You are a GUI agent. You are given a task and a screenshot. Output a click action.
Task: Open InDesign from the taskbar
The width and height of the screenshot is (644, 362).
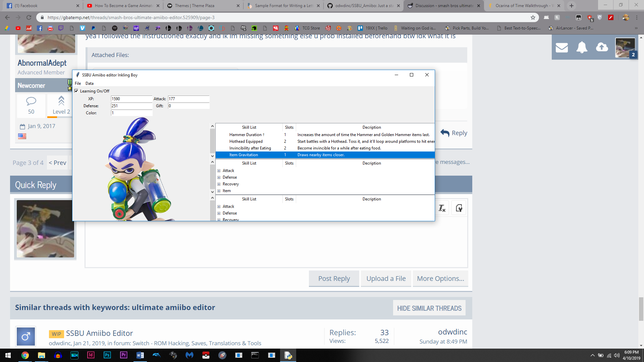click(91, 355)
